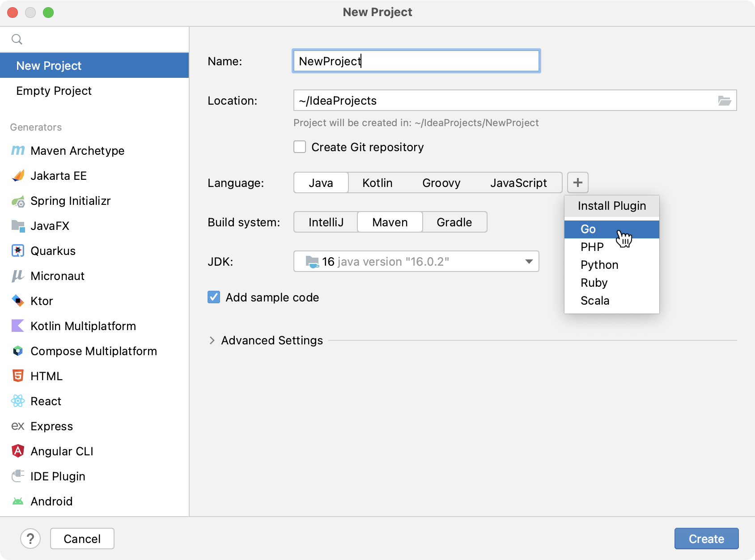Click the plus button for more languages
Screen dimensions: 755x560
(578, 182)
